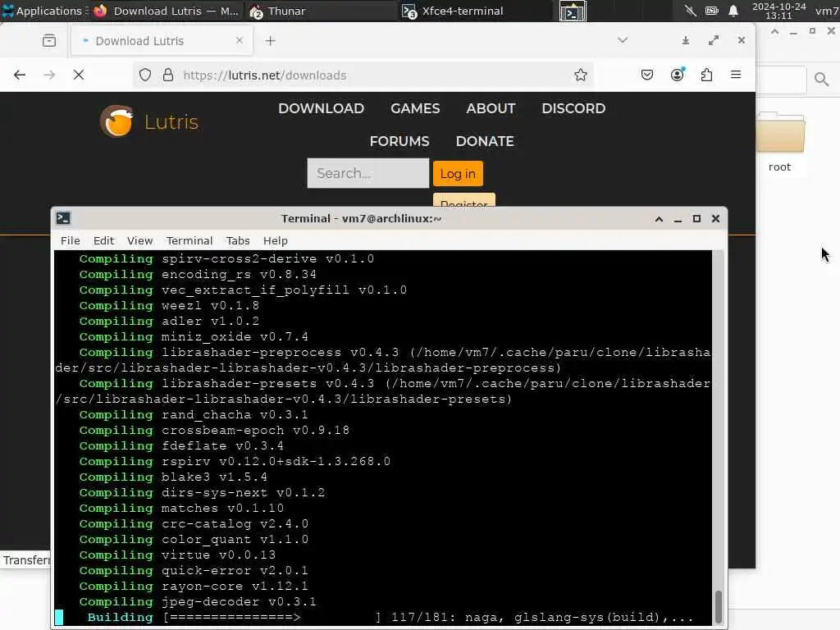Open the Terminal menu
This screenshot has width=840, height=630.
tap(189, 240)
